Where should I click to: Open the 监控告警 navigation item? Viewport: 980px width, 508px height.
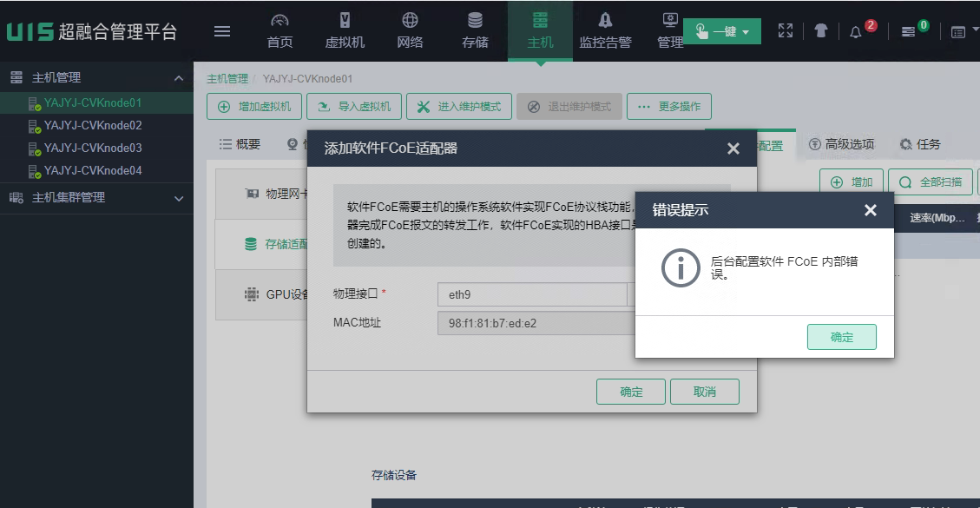[605, 30]
